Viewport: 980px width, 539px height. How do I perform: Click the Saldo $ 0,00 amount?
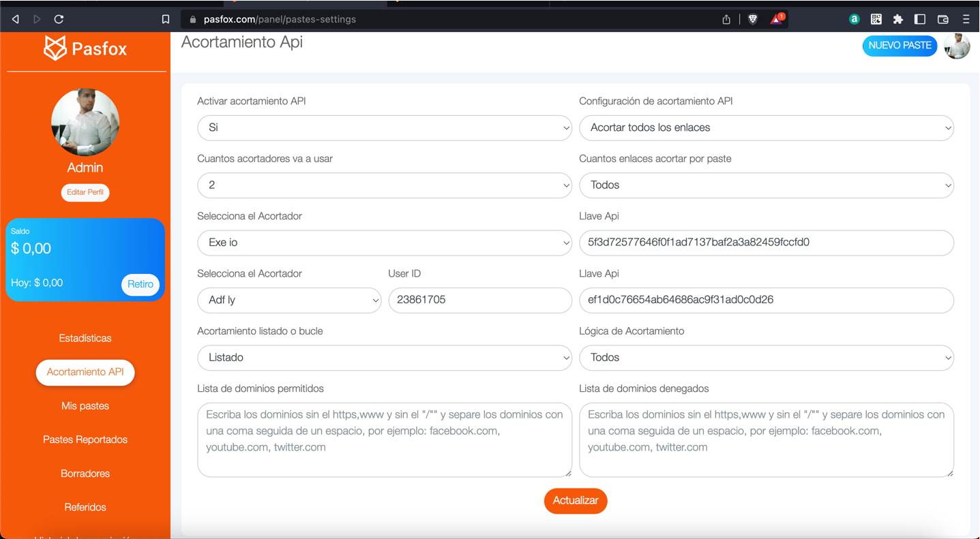click(31, 249)
